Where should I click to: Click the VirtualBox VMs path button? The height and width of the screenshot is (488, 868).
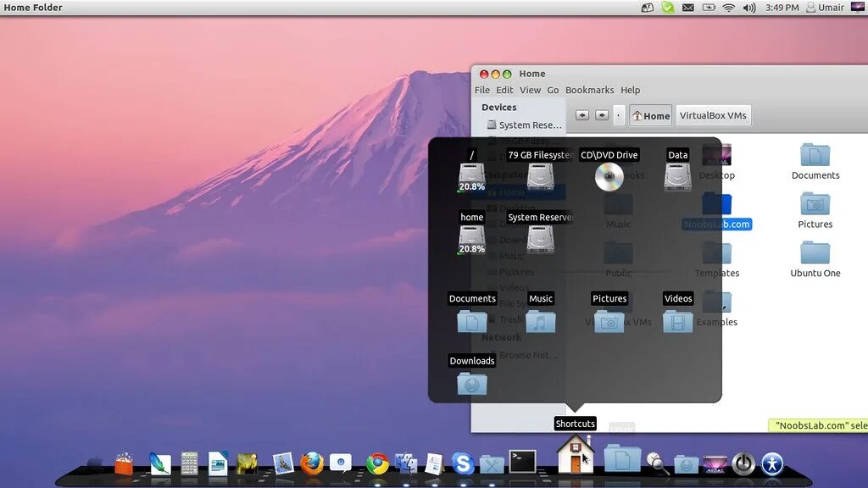coord(713,115)
